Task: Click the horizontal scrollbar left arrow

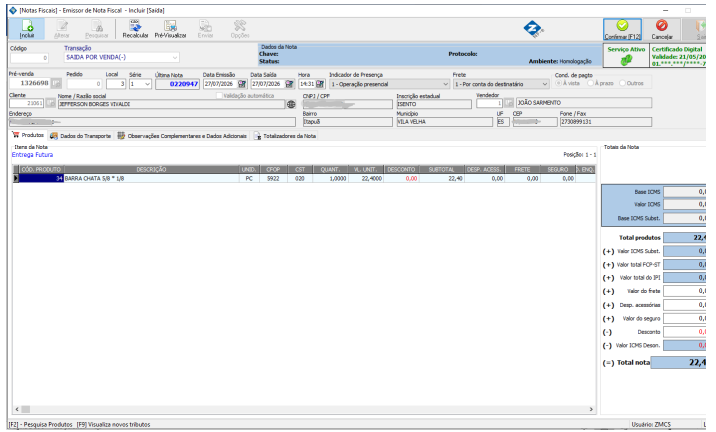Action: [17, 409]
